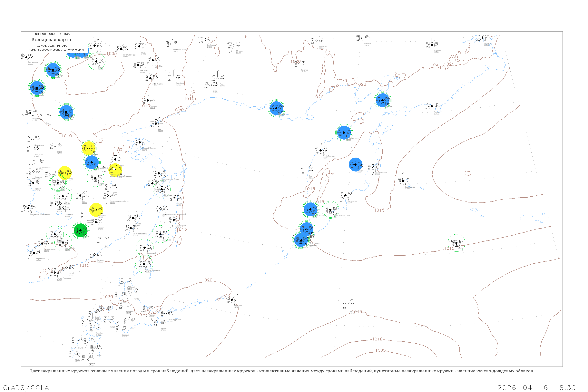
Task: Click the green filled station circle near Красный Яр
Action: pyautogui.click(x=81, y=230)
